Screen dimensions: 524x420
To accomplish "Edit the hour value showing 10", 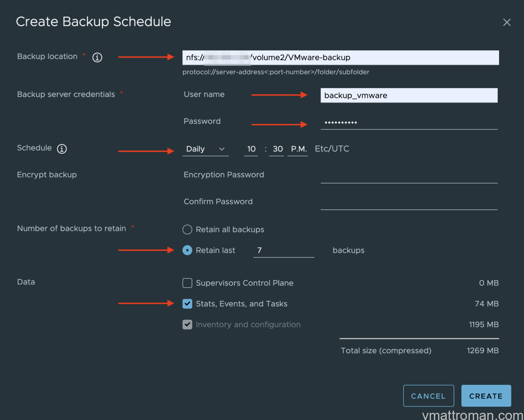I will pyautogui.click(x=251, y=149).
